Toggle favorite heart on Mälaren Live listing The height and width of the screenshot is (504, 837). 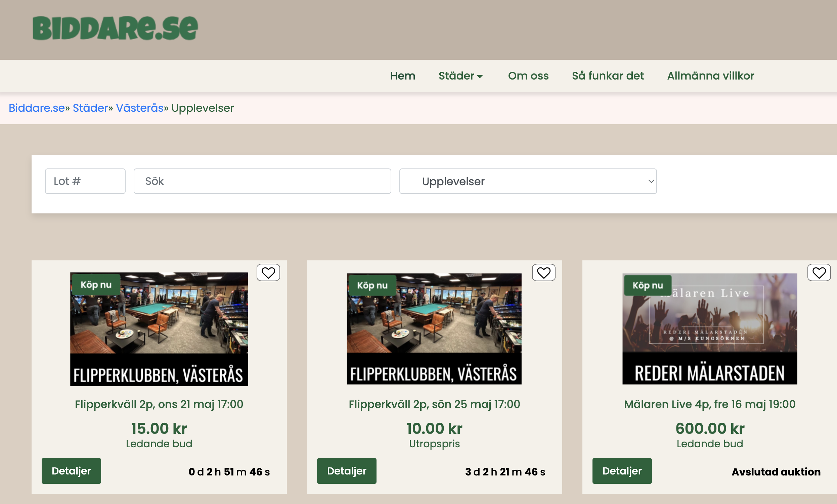tap(819, 272)
